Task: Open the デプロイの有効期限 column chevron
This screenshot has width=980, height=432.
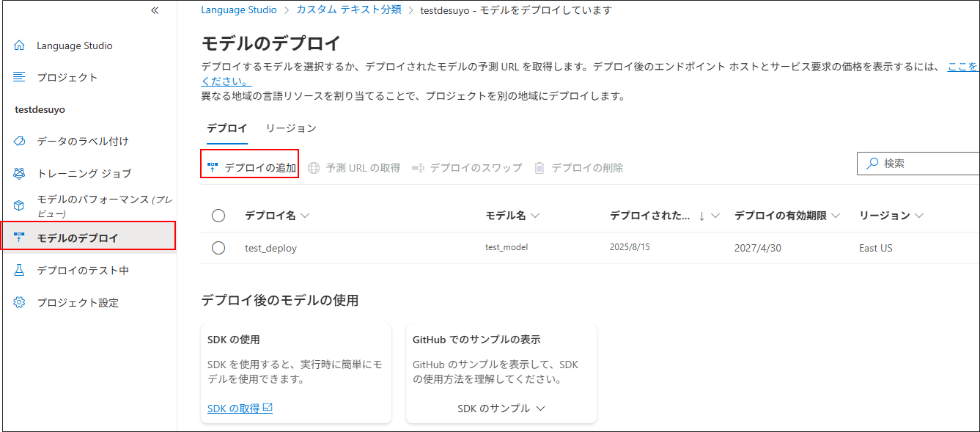Action: coord(836,216)
